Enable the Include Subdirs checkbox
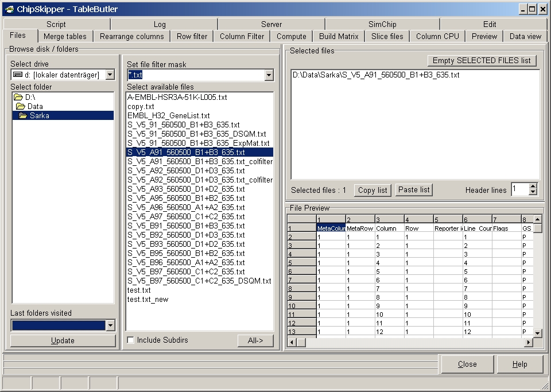This screenshot has height=392, width=551. 131,340
